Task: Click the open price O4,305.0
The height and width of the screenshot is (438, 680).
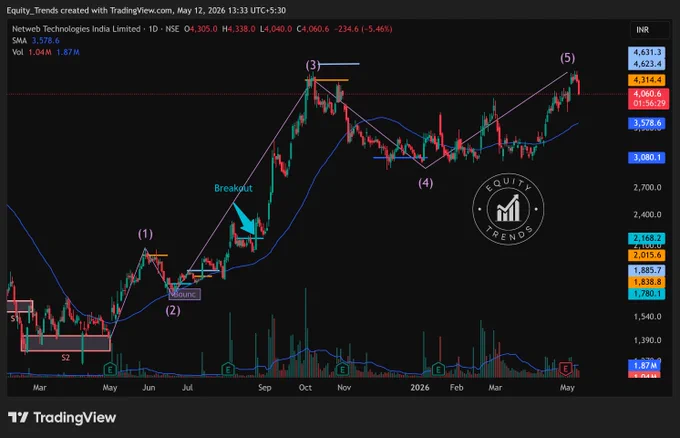Action: point(200,29)
